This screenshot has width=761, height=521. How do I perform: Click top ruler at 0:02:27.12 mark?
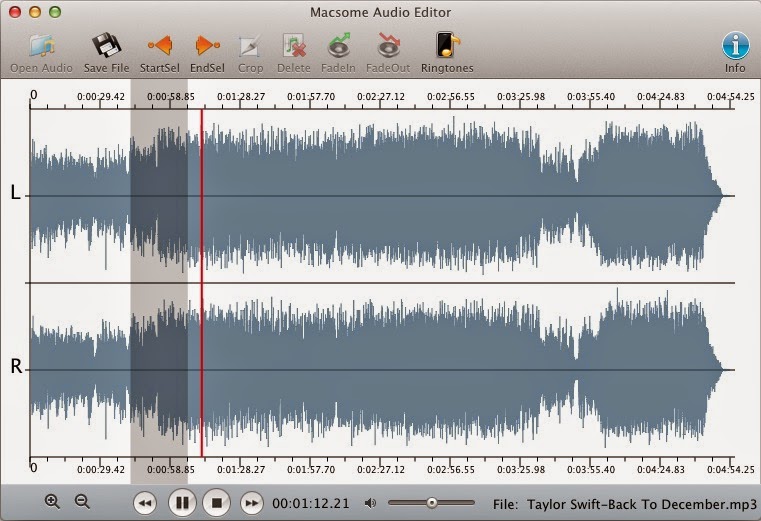pyautogui.click(x=381, y=97)
